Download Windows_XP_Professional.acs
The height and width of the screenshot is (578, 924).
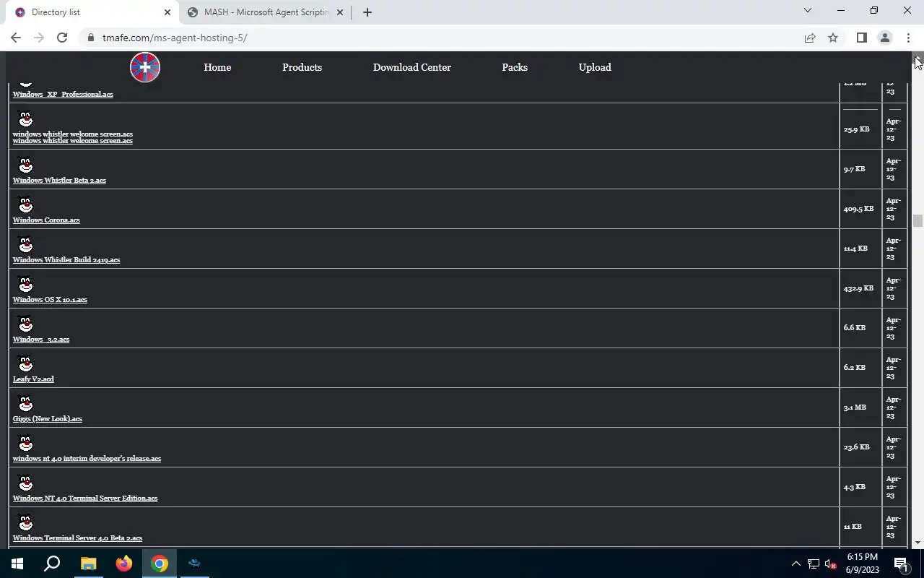coord(63,95)
